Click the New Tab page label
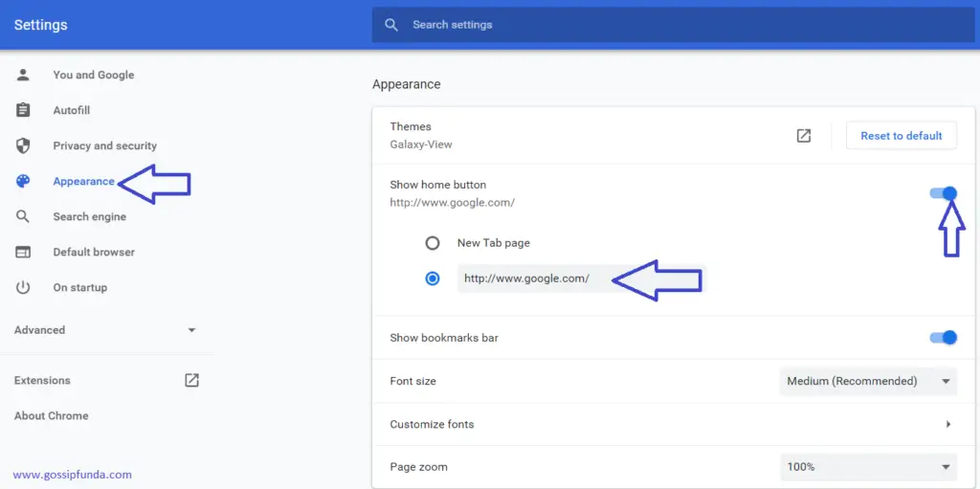980x489 pixels. [494, 243]
